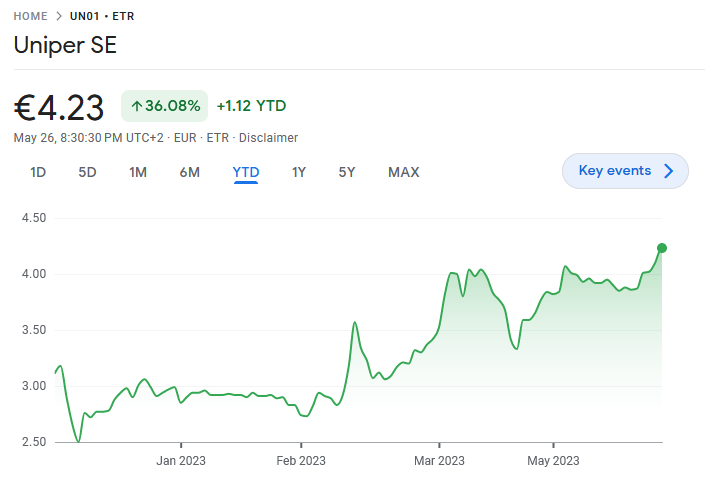Select the 5D time range tab
The image size is (705, 480).
(87, 172)
